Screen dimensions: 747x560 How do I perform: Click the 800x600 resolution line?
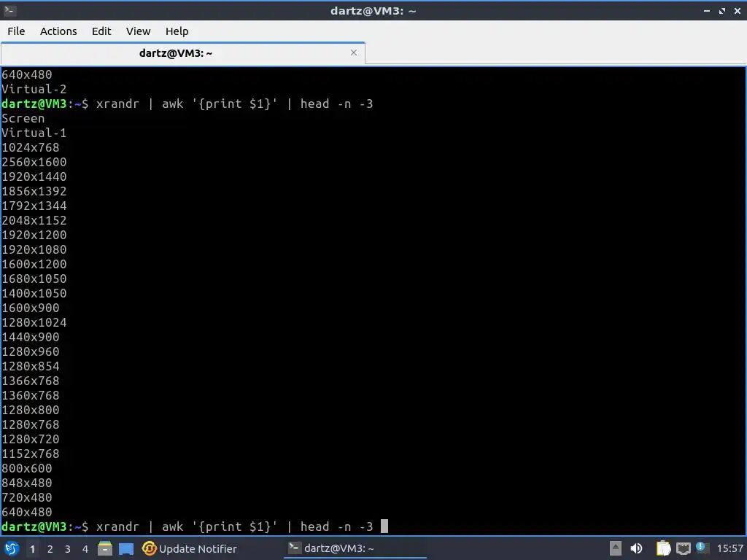point(27,469)
